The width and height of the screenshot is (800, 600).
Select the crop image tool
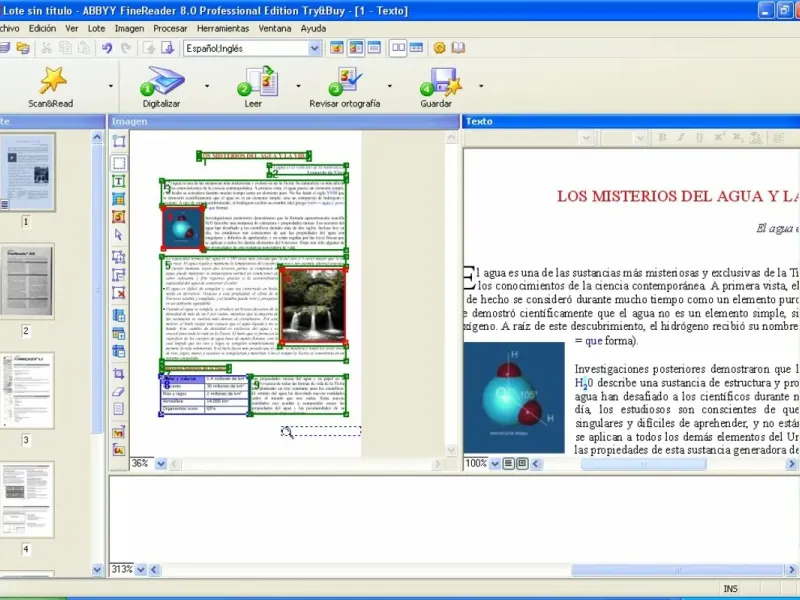(119, 373)
